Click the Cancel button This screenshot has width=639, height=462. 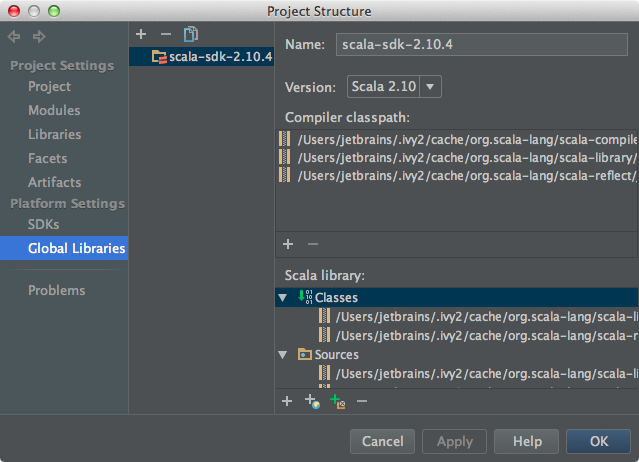382,441
